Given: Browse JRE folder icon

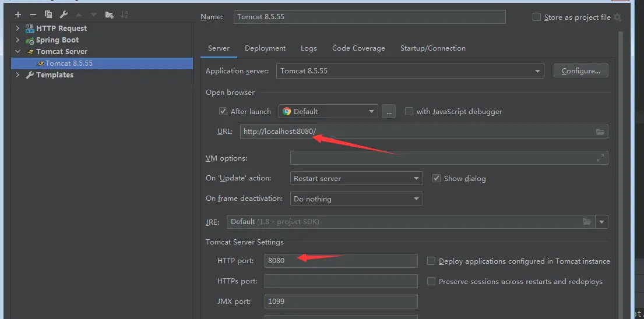Looking at the screenshot, I should (x=587, y=222).
